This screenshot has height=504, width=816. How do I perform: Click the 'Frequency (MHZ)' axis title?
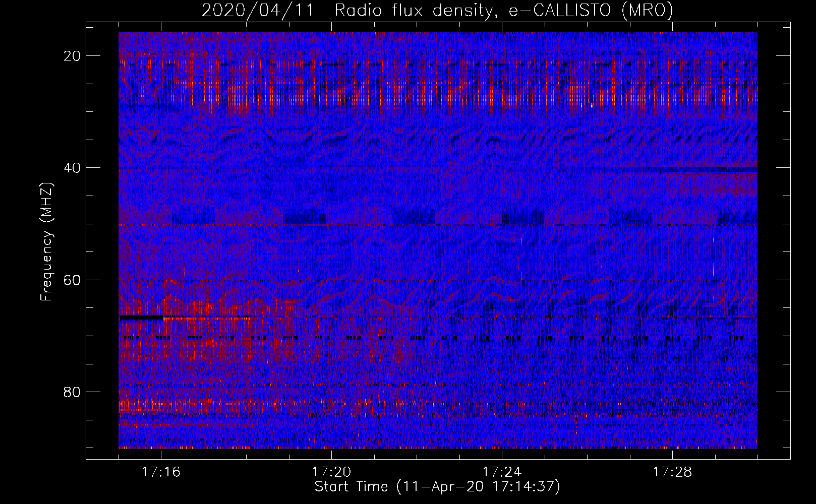(x=46, y=242)
